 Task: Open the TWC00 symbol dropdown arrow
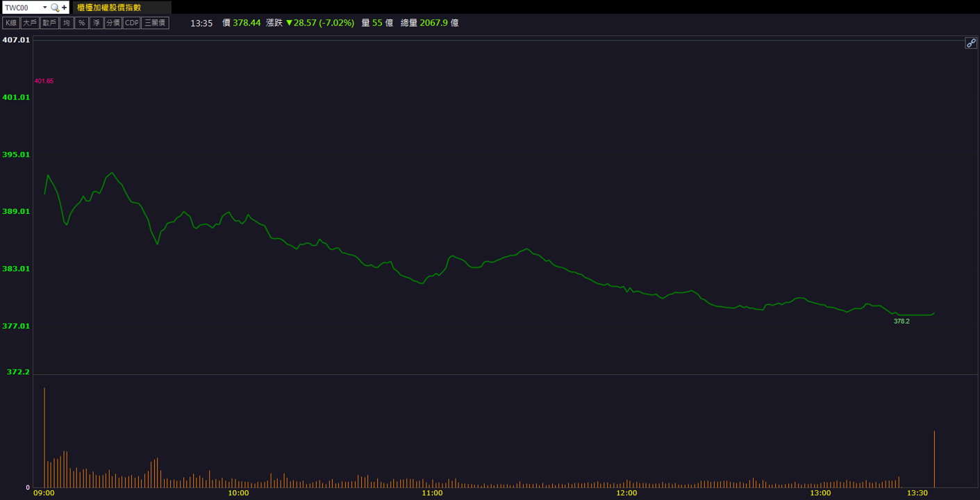click(x=45, y=8)
